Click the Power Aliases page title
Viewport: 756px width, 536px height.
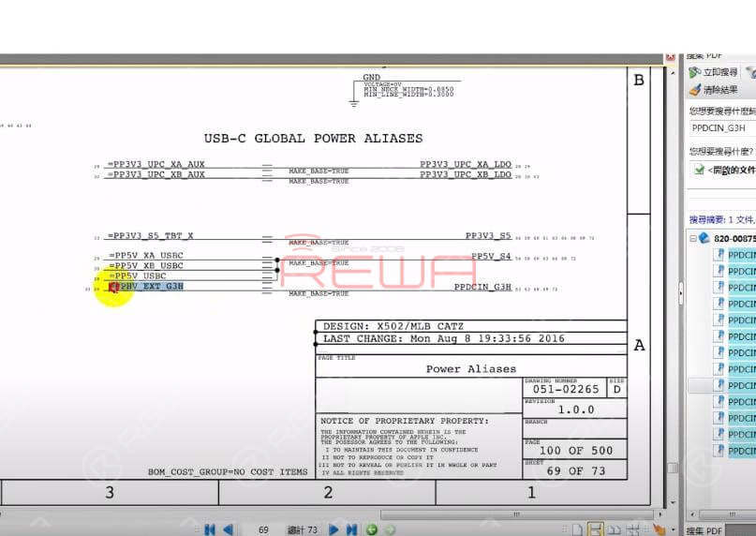coord(471,369)
